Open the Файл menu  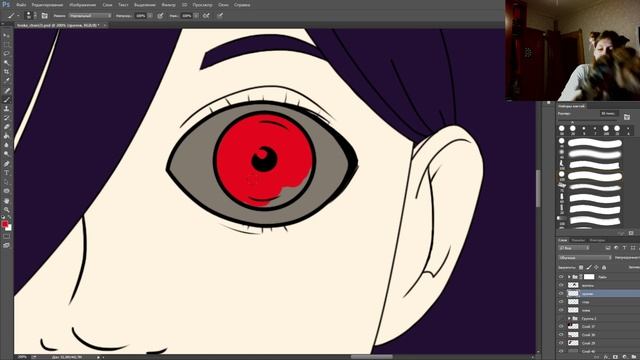tap(22, 5)
